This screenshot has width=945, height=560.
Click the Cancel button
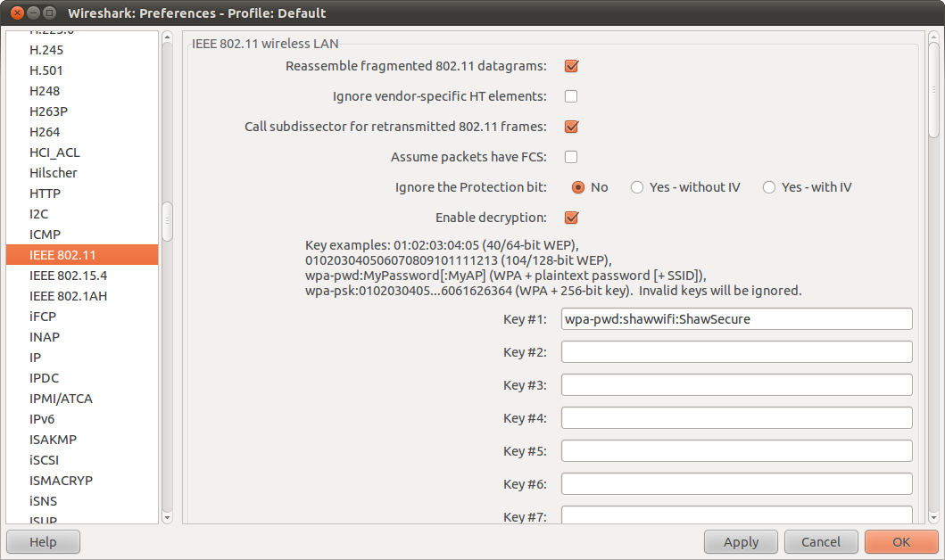821,542
